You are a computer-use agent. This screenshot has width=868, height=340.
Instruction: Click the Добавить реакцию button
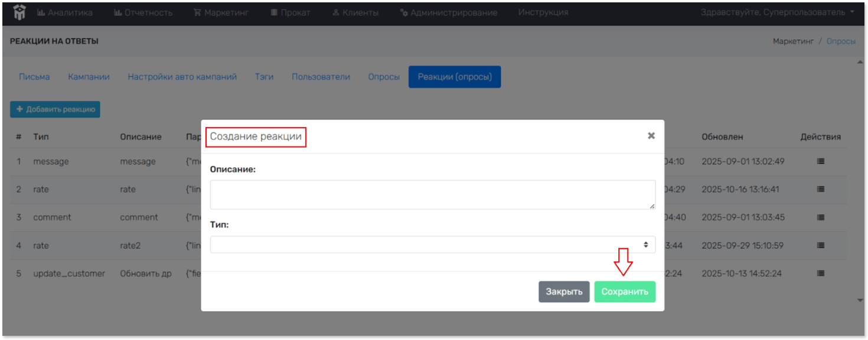pyautogui.click(x=55, y=109)
